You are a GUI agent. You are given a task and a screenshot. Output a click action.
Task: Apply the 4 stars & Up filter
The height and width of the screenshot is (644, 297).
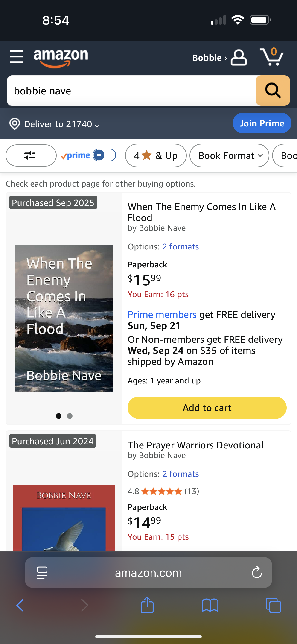pyautogui.click(x=155, y=155)
